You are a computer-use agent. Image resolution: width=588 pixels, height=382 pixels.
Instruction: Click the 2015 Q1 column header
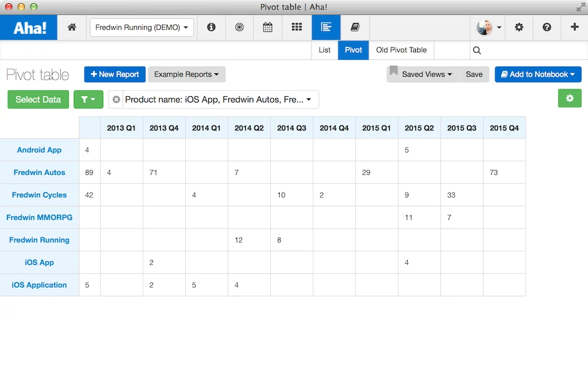[377, 128]
